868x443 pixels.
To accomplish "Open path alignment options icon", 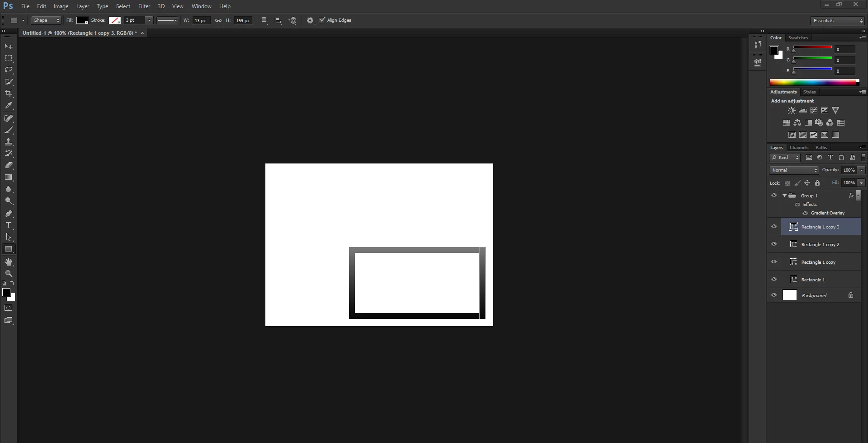I will click(x=278, y=20).
